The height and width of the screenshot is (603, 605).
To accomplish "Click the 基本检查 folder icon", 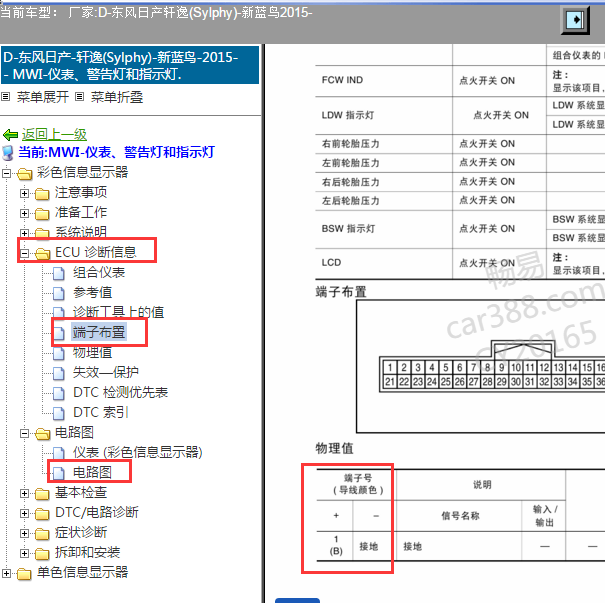I will click(x=42, y=493).
